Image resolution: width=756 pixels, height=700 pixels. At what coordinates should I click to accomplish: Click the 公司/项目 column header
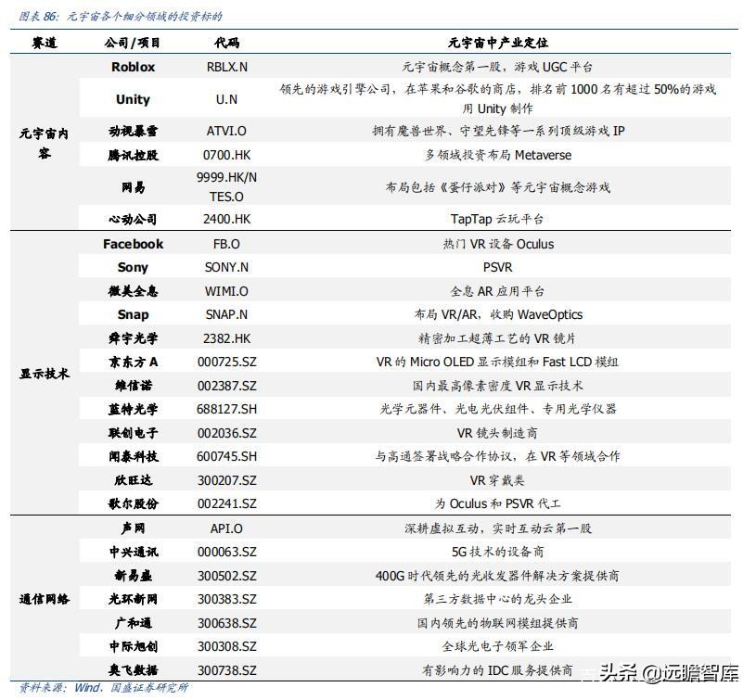coord(133,43)
